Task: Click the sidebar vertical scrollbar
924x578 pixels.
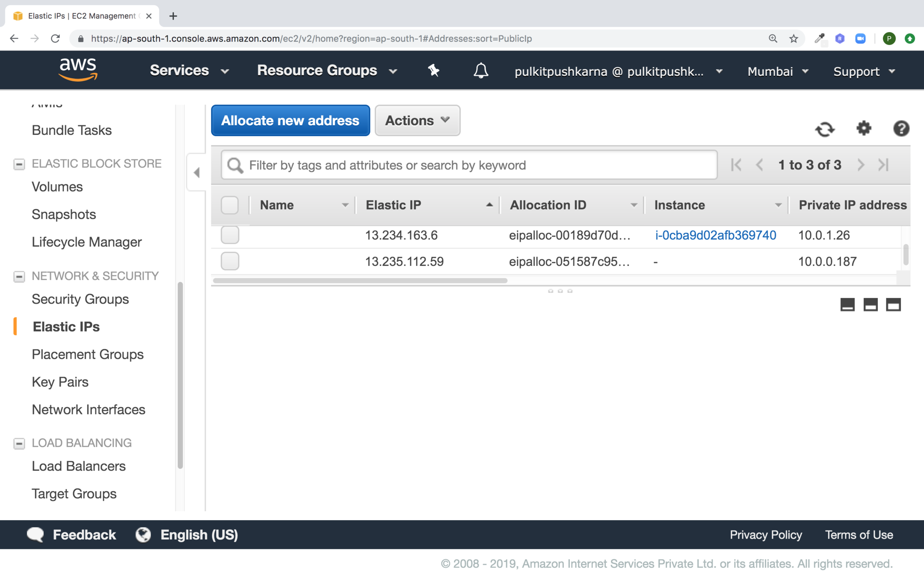Action: pos(180,375)
